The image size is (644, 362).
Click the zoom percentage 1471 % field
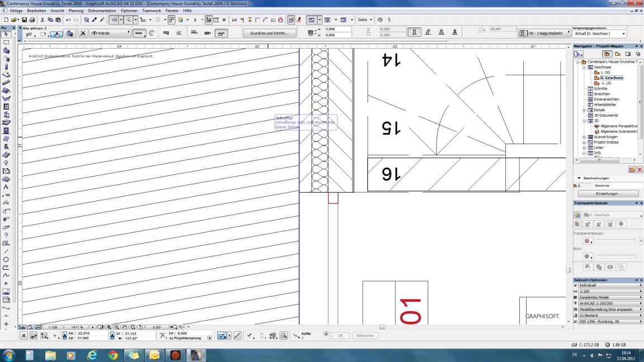coord(77,327)
